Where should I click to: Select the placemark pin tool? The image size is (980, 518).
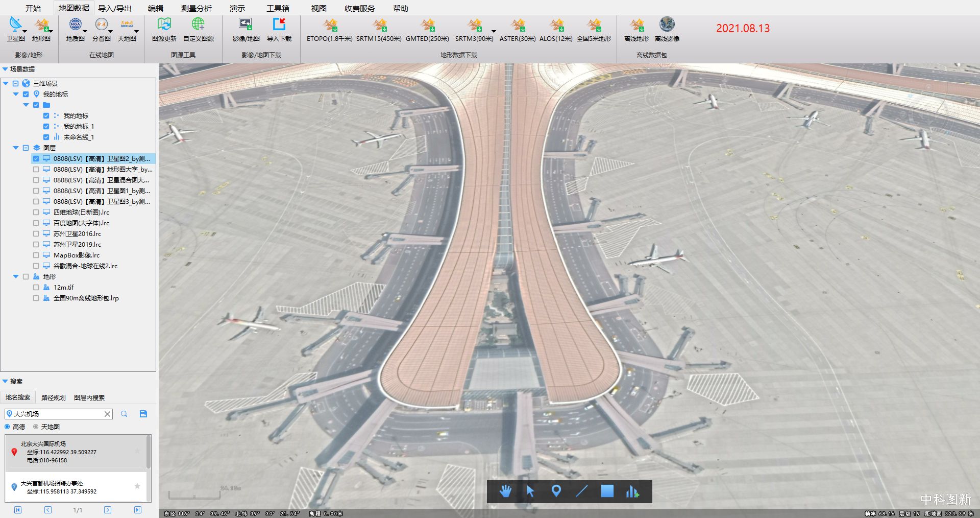point(556,491)
